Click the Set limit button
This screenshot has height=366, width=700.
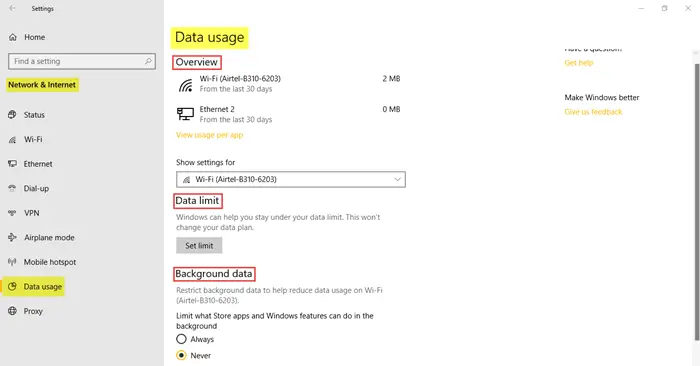click(x=199, y=245)
